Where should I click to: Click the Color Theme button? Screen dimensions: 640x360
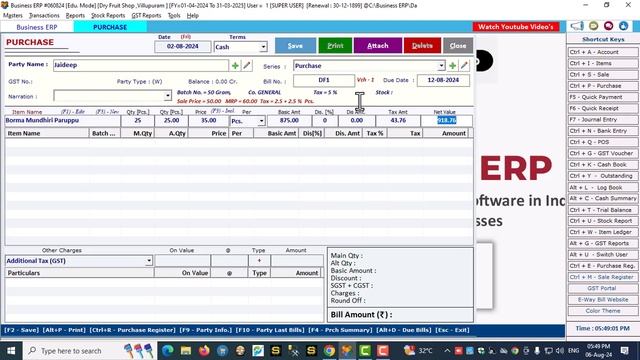(603, 311)
